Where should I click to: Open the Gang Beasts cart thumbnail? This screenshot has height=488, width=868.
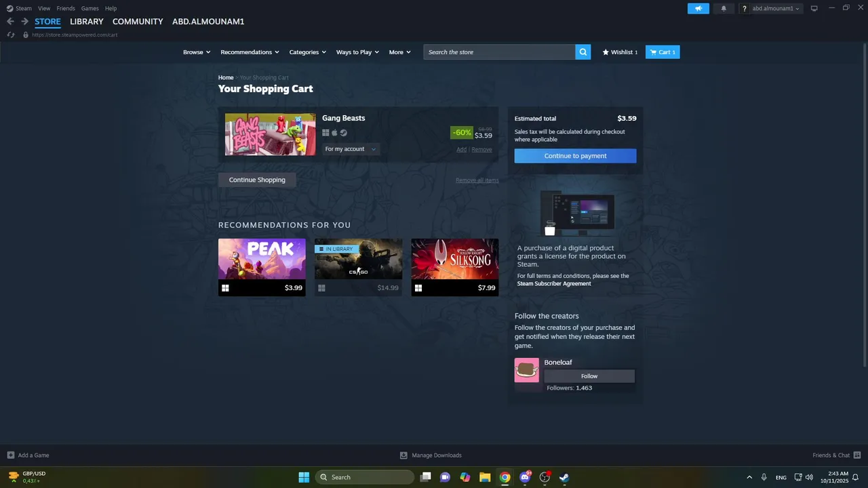click(x=270, y=134)
